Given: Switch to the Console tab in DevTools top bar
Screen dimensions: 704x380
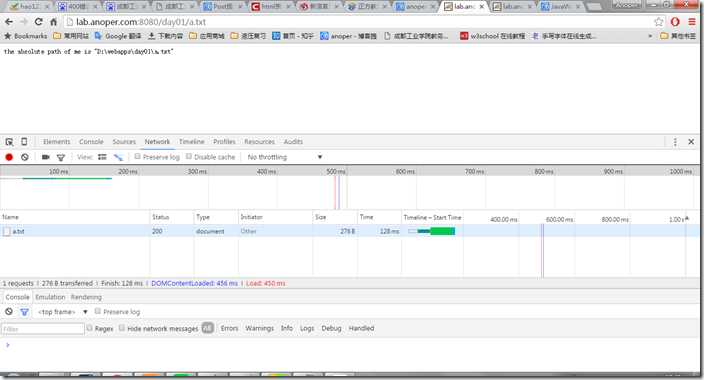Looking at the screenshot, I should [x=91, y=141].
